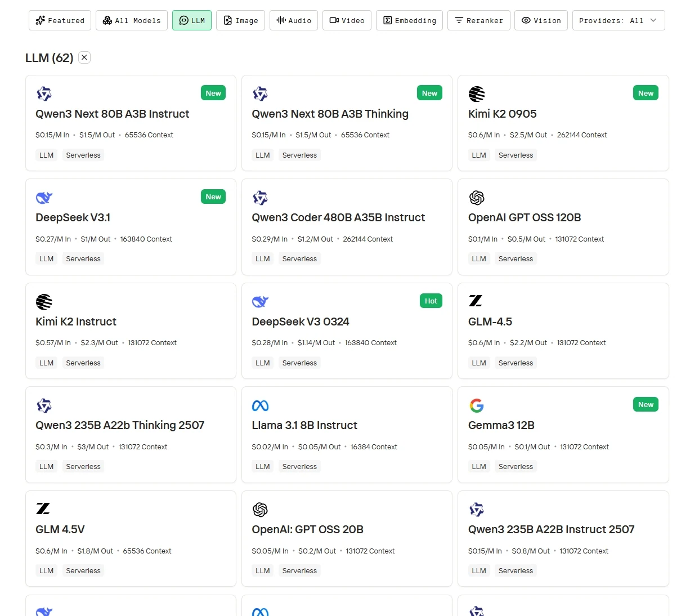
Task: Open the Providers: All dropdown
Action: pos(619,20)
